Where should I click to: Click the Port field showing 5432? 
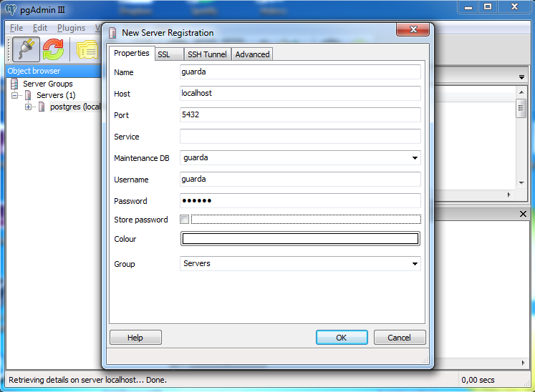300,115
